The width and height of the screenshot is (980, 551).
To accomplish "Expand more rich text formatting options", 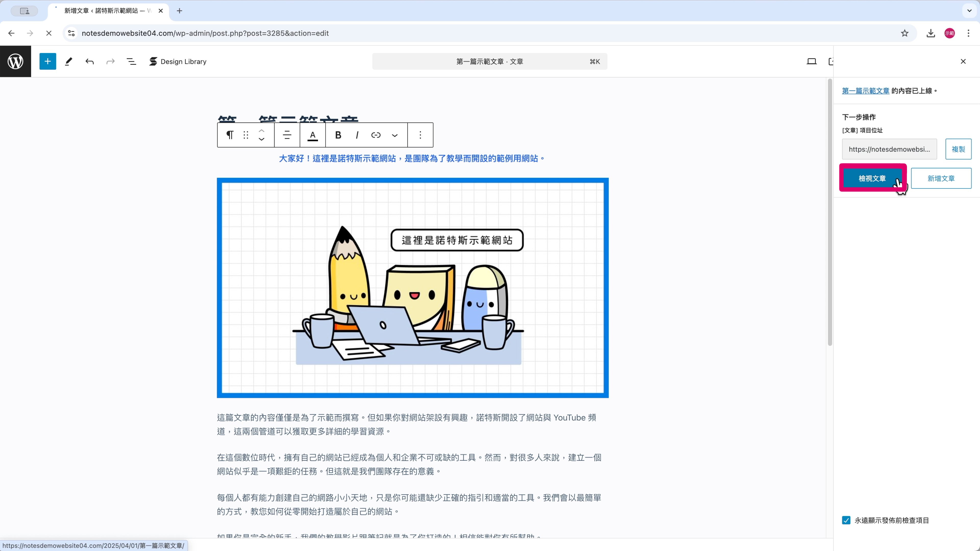I will click(x=395, y=135).
